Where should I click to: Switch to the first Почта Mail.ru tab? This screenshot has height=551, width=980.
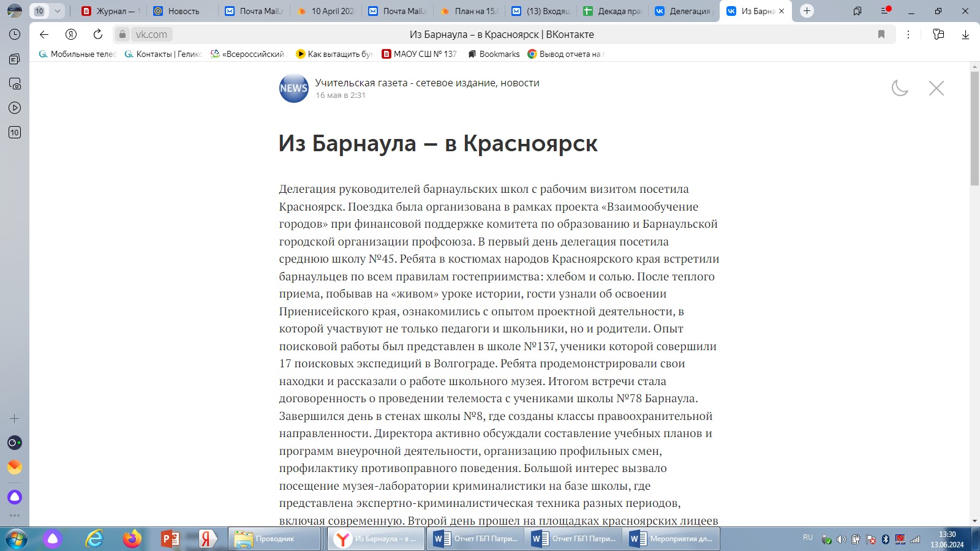pyautogui.click(x=254, y=11)
